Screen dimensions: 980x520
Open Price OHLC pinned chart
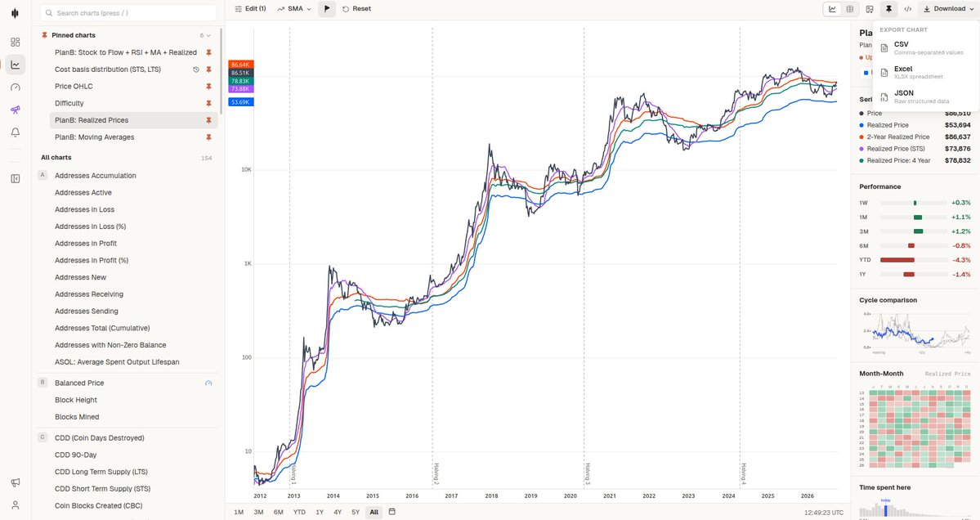pyautogui.click(x=73, y=86)
